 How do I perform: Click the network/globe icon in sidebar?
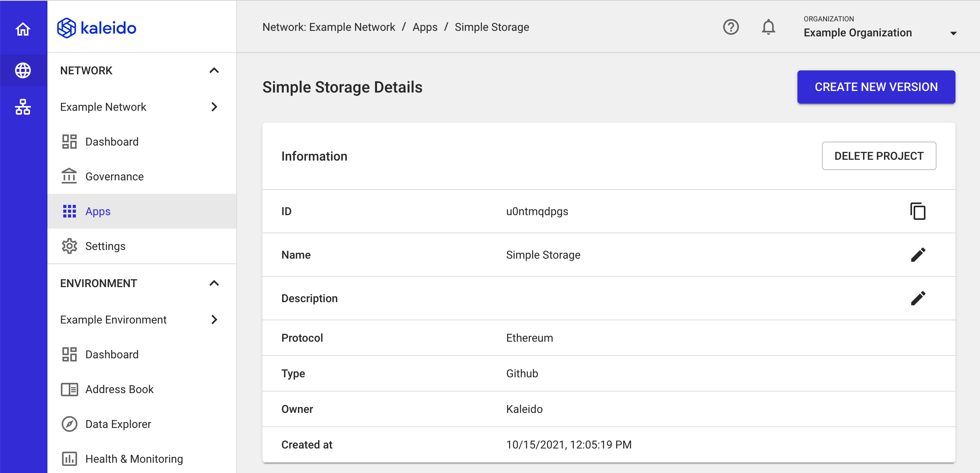click(23, 70)
